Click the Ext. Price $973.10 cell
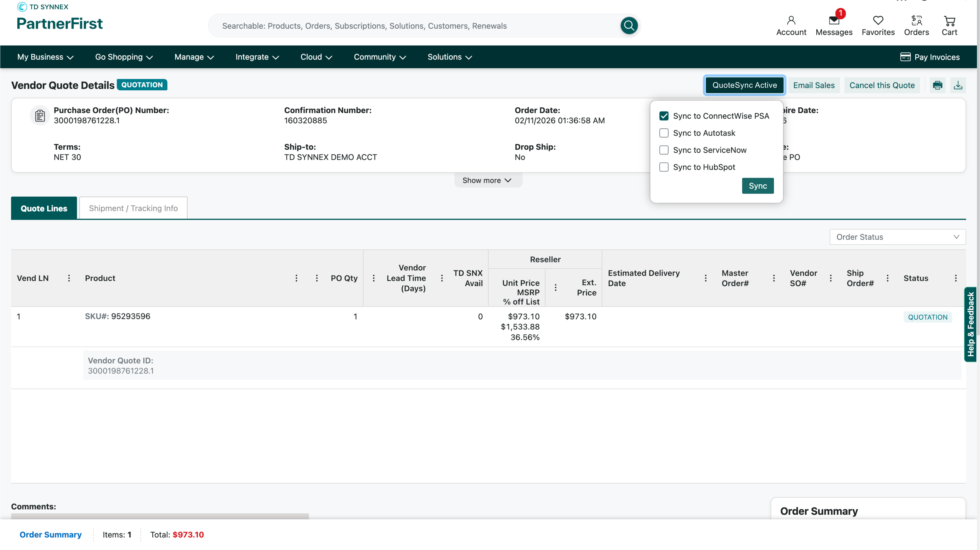The height and width of the screenshot is (550, 980). [x=580, y=316]
